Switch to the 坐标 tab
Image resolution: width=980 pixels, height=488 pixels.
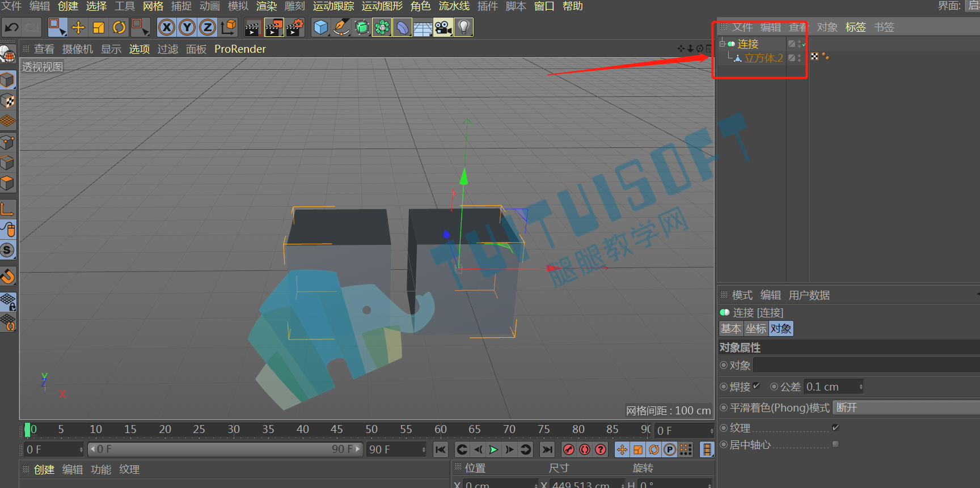pyautogui.click(x=756, y=329)
